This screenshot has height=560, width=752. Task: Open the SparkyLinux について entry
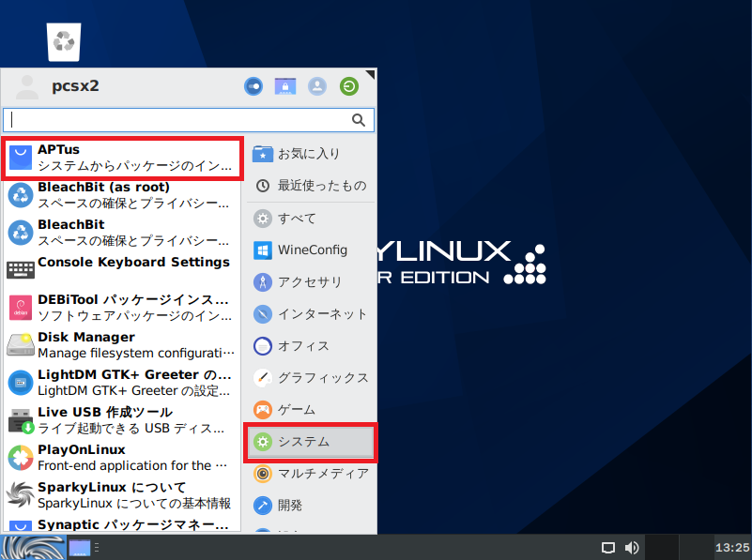(122, 495)
